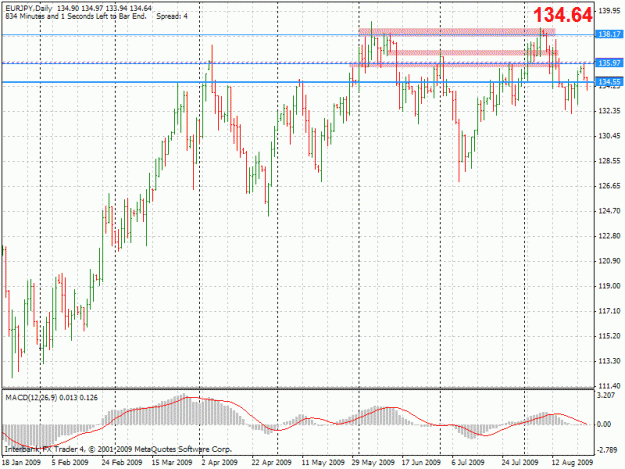Image resolution: width=625 pixels, height=469 pixels.
Task: Click the 111.40 price scale value
Action: pos(610,386)
